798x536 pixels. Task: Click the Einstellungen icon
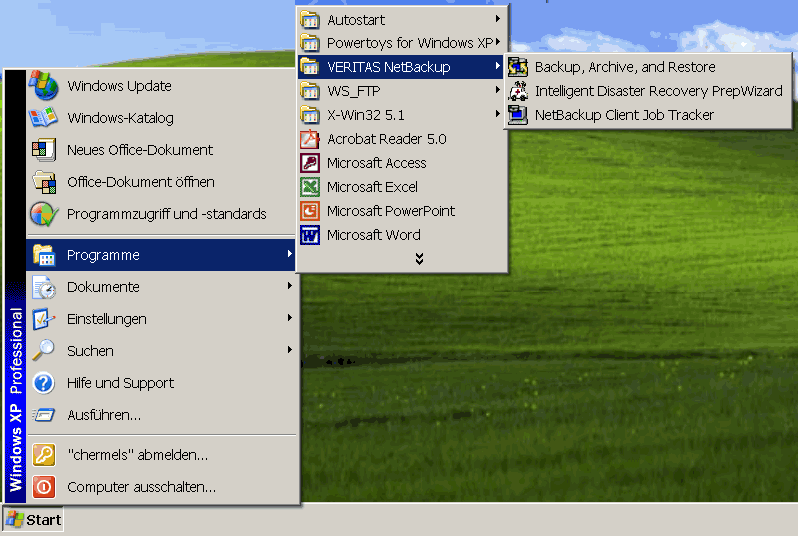pos(44,319)
